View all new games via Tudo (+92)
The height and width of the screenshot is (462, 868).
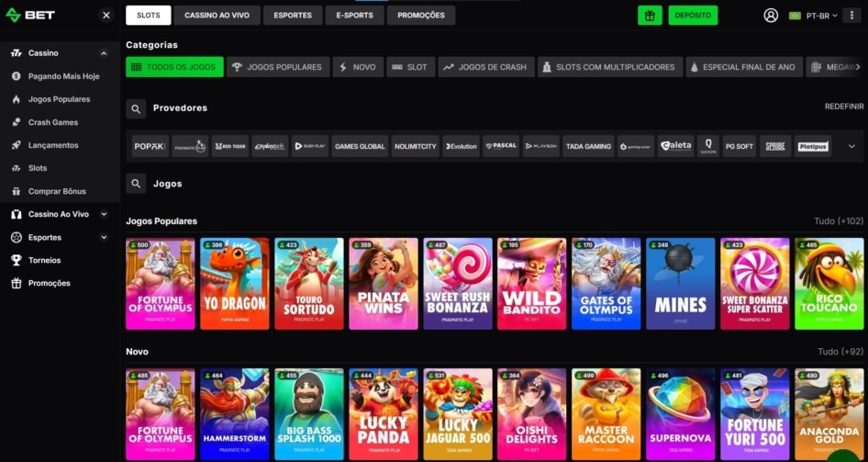coord(840,352)
